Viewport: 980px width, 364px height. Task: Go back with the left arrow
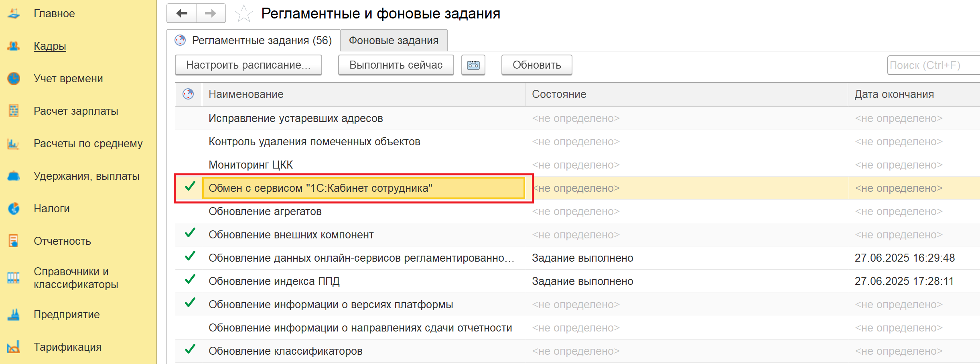click(x=182, y=13)
